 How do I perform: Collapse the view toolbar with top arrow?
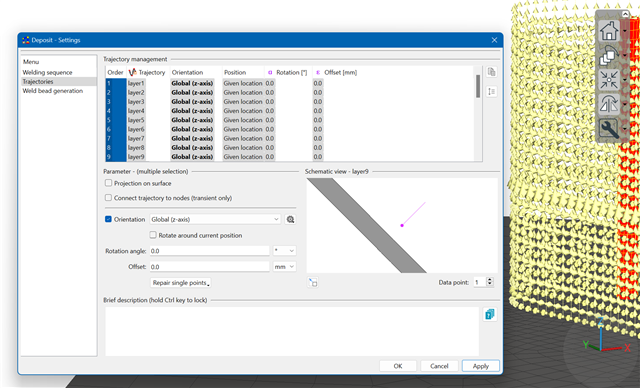(625, 14)
